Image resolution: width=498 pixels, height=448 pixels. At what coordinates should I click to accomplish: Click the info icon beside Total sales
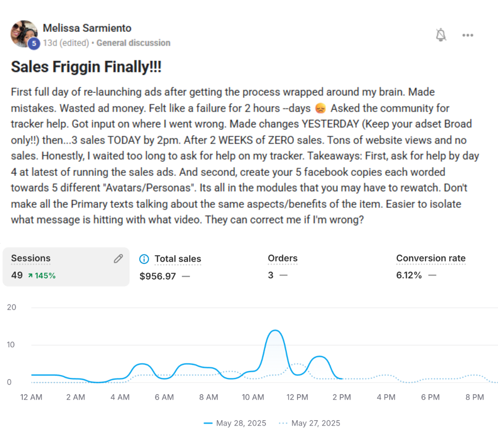pyautogui.click(x=144, y=259)
